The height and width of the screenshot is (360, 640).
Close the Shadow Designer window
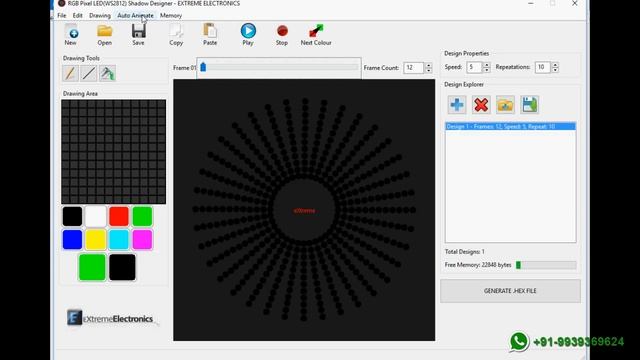pos(575,4)
